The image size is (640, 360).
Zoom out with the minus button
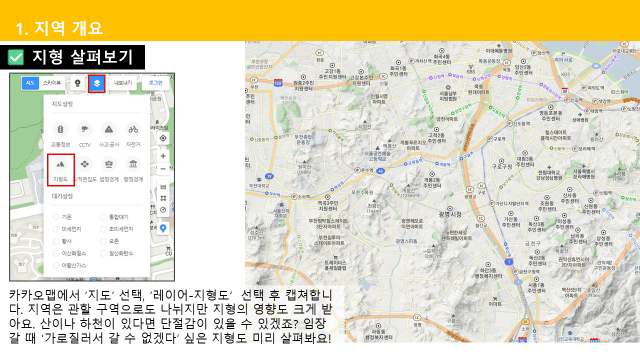(x=163, y=169)
